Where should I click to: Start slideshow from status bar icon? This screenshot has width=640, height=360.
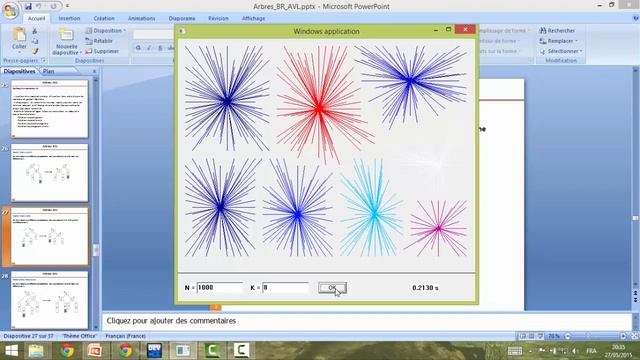coord(540,336)
